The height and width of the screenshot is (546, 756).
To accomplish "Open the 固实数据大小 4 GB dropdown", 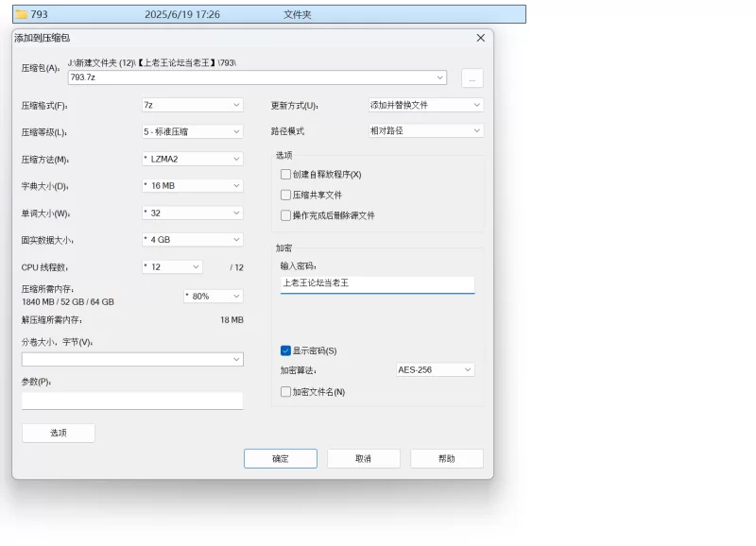I will click(193, 240).
